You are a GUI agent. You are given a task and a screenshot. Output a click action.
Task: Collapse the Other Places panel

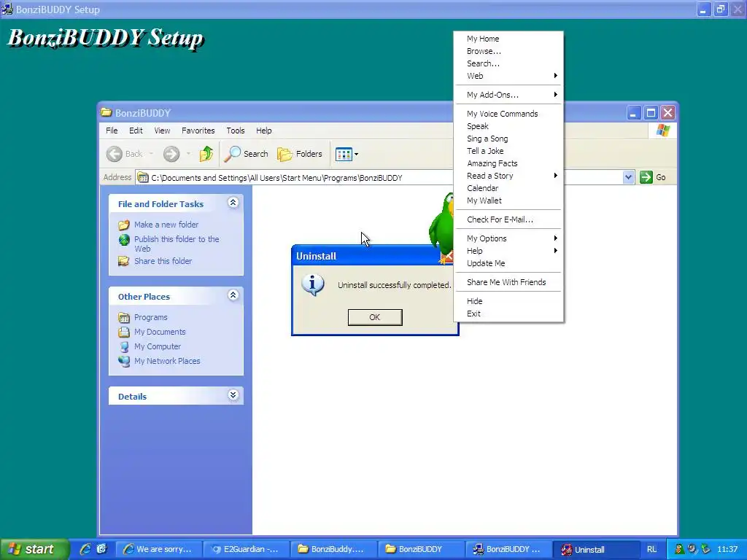tap(233, 295)
